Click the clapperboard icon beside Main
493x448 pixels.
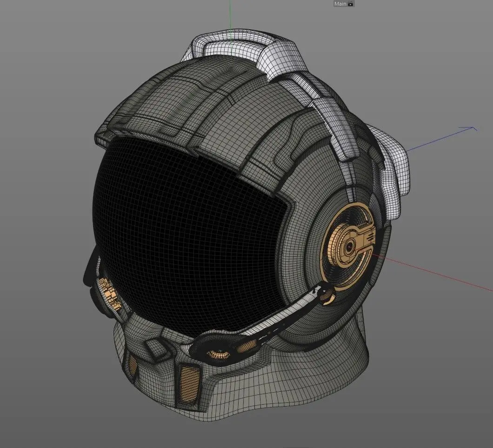(351, 4)
